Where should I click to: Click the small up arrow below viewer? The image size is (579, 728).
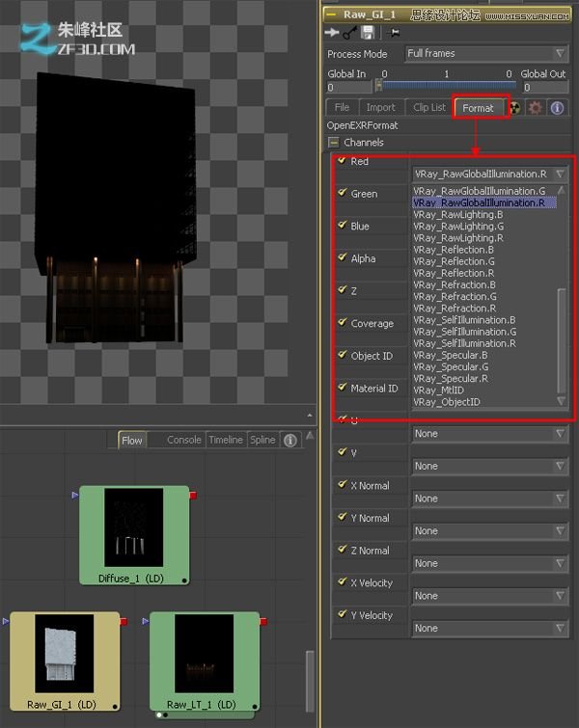(310, 415)
